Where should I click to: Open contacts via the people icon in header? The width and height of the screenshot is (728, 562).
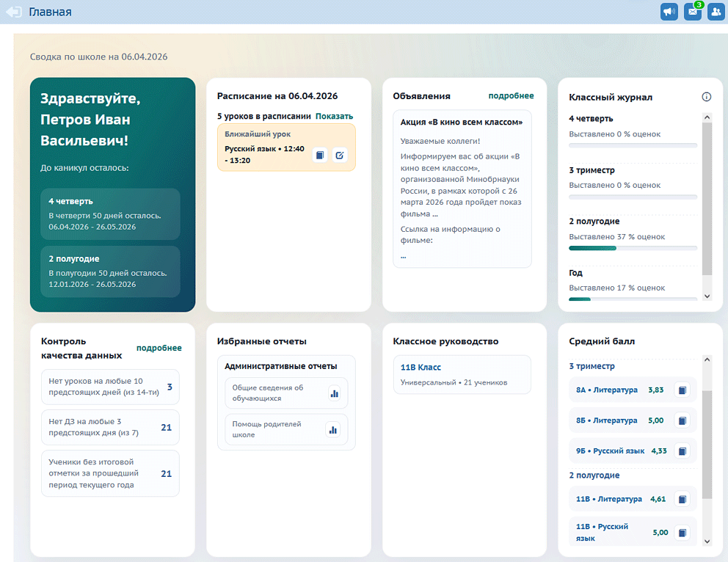(716, 11)
